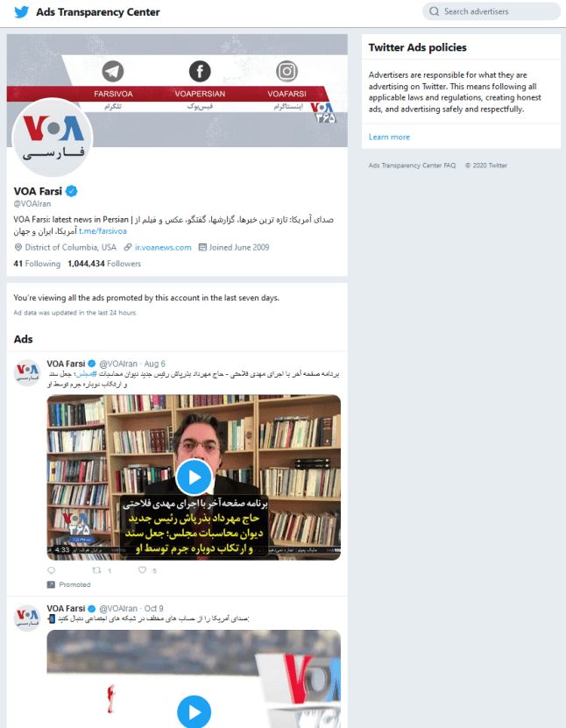Click the blue verified badge beside VOA Farsi
This screenshot has height=728, width=566.
coord(71,191)
